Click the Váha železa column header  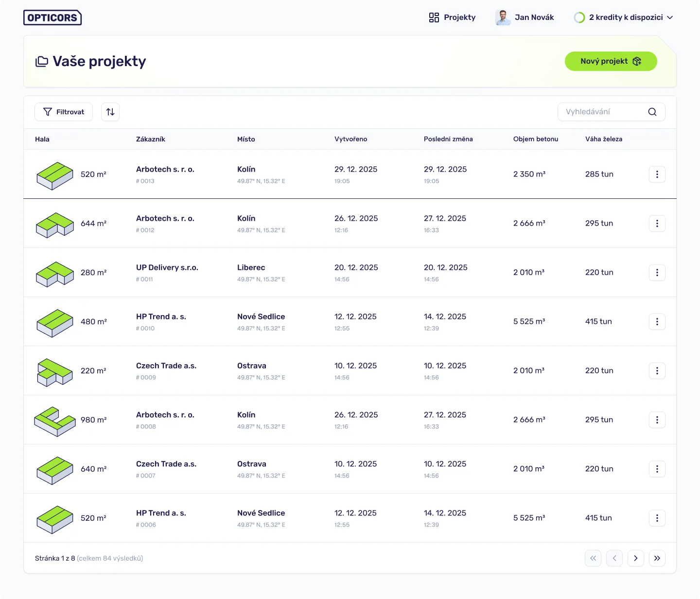604,139
